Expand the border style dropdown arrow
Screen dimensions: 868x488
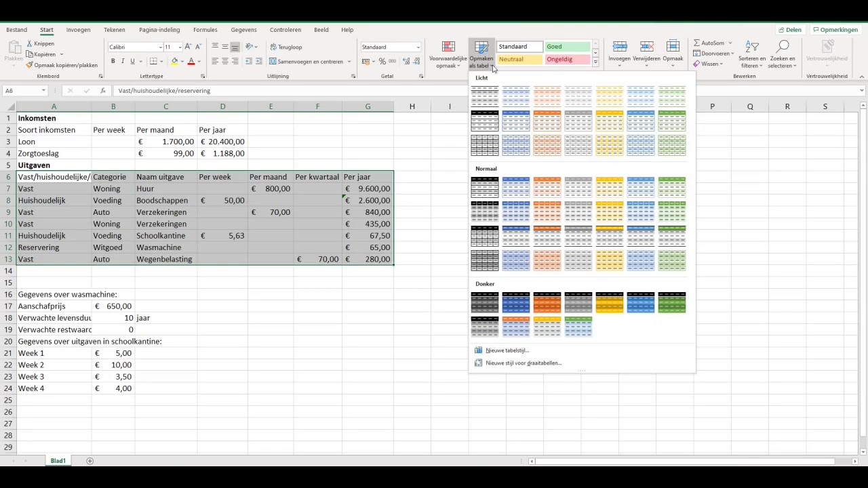point(160,62)
